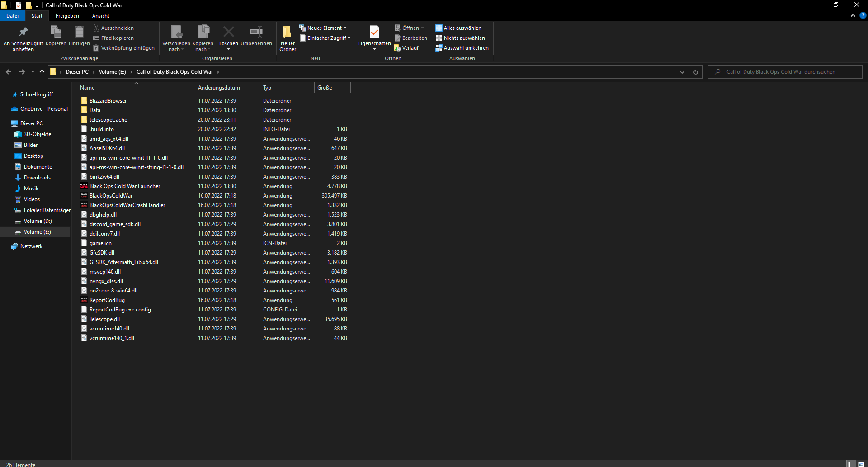Create a Neuer Ordner
The image size is (868, 467).
[x=288, y=38]
